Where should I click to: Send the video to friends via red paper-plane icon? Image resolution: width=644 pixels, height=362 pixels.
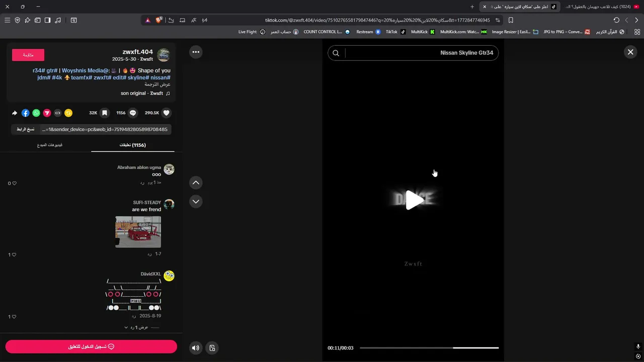click(47, 113)
